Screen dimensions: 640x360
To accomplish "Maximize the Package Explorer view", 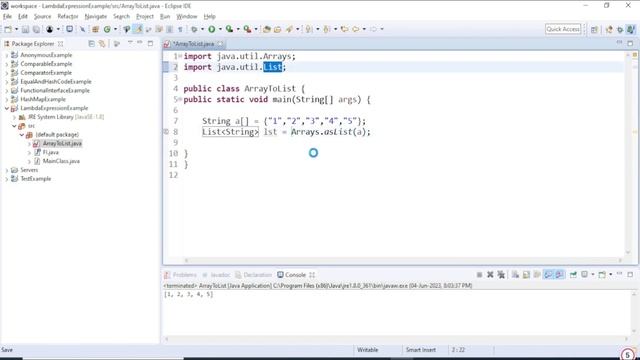I will click(x=150, y=43).
